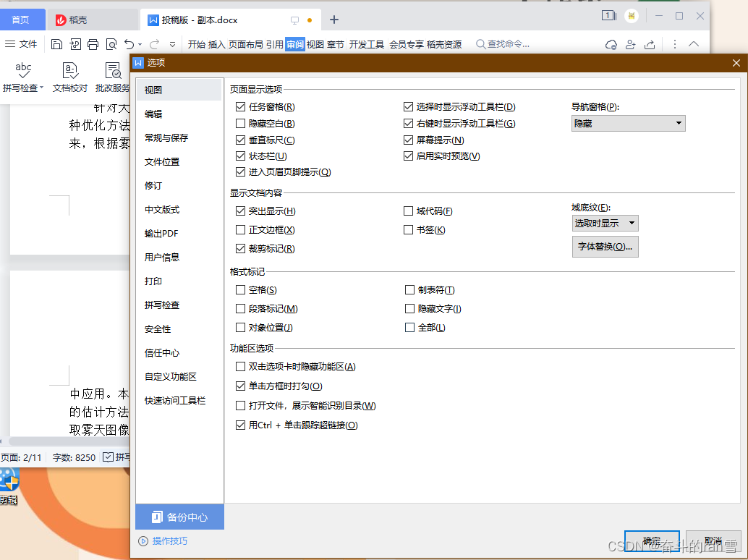Screen dimensions: 748x560
Task: Open the 备份中心 button
Action: [x=180, y=517]
